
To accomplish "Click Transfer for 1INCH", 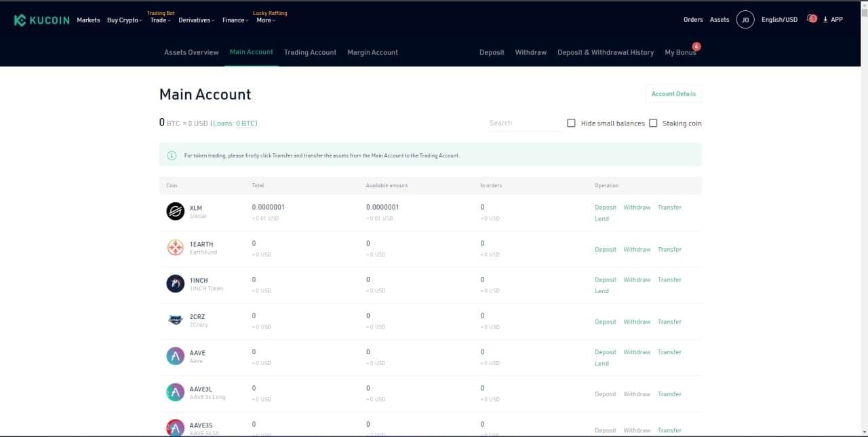I will point(669,280).
